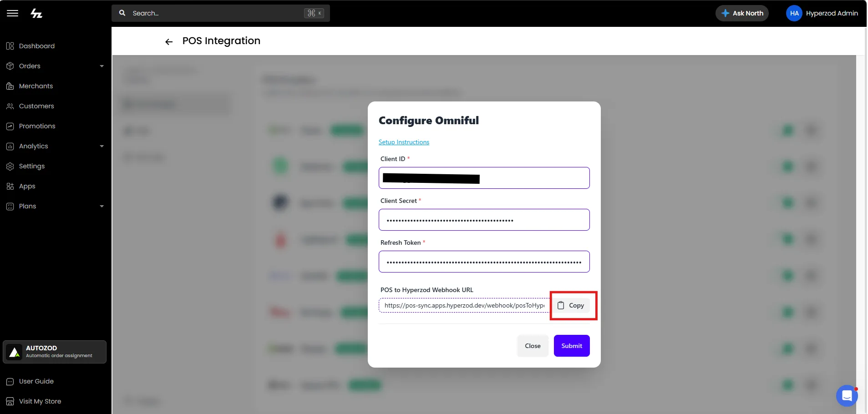Expand the Orders menu arrow

102,66
